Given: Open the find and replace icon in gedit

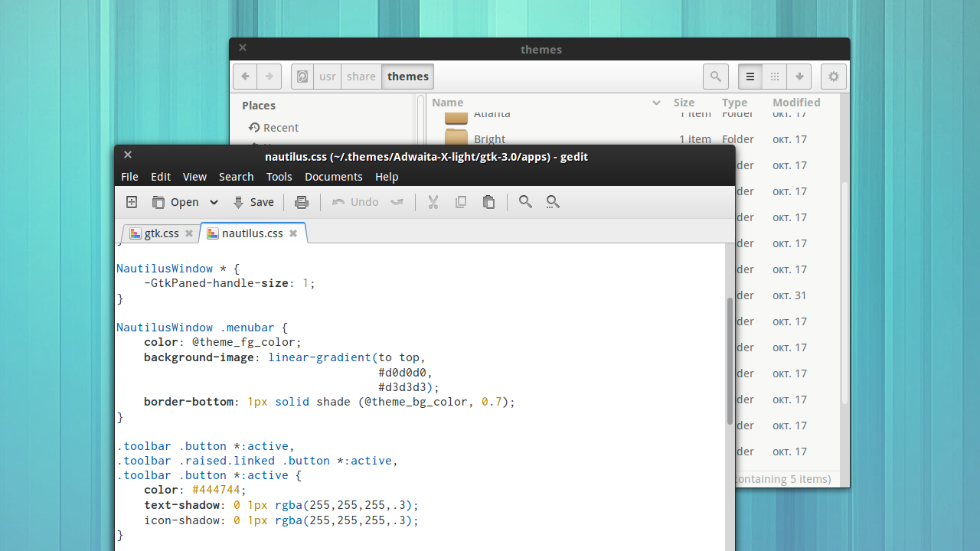Looking at the screenshot, I should click(x=553, y=202).
